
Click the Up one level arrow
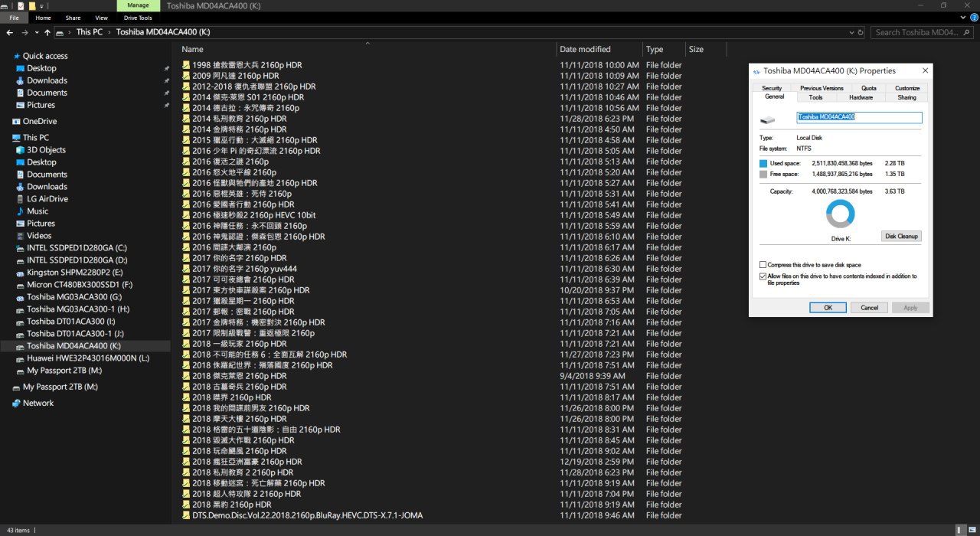coord(48,33)
